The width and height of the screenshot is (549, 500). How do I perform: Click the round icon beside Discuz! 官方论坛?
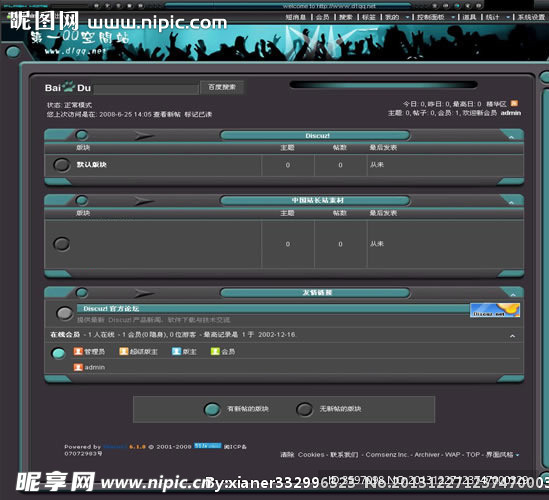point(64,313)
